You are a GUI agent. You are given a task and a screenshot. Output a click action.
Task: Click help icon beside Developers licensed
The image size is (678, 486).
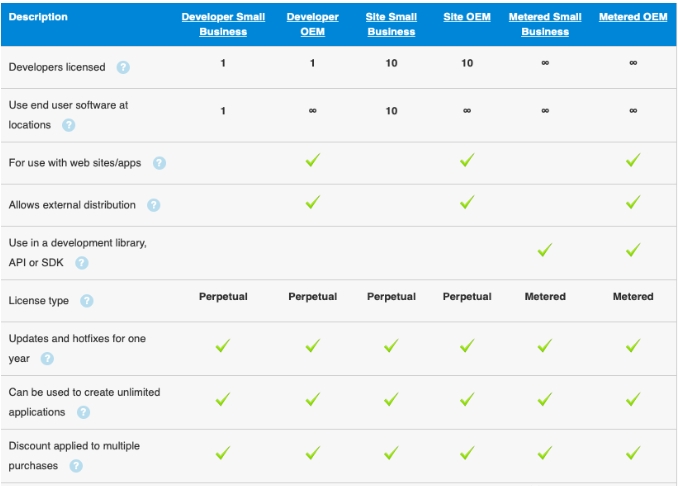coord(123,68)
